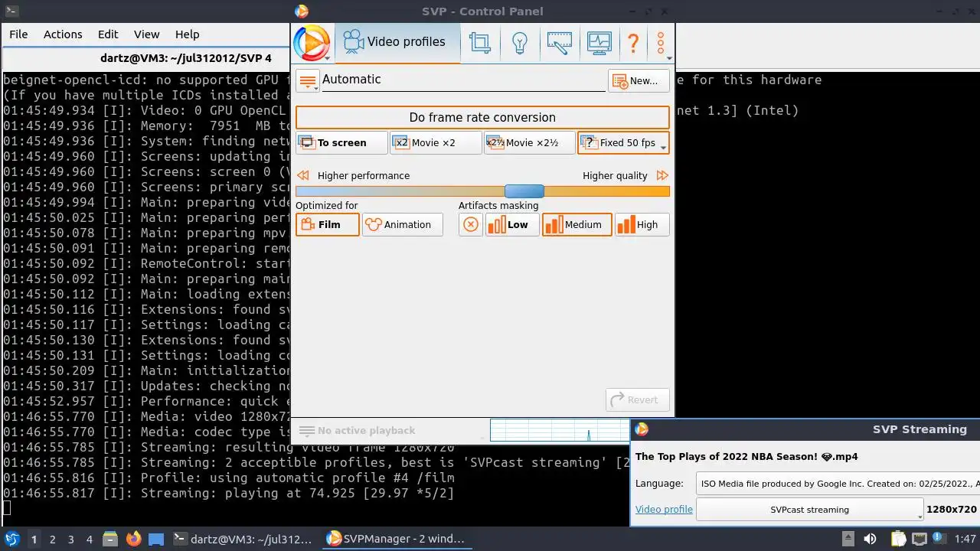Click the network monitor tray icon
Screen dimensions: 980x551
coord(920,539)
